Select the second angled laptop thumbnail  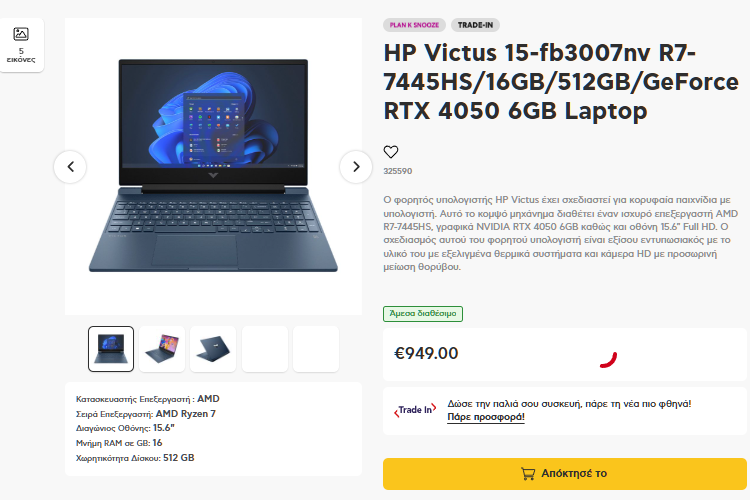(x=162, y=349)
